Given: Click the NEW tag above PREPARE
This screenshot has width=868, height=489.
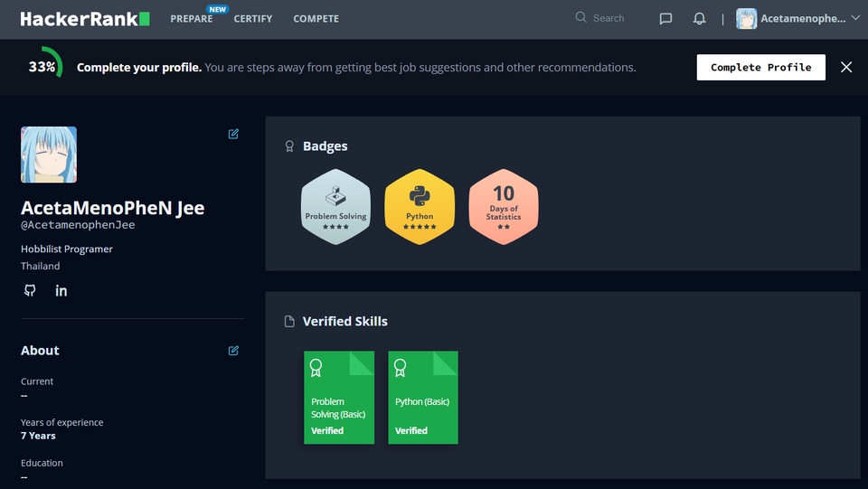Looking at the screenshot, I should pyautogui.click(x=217, y=9).
